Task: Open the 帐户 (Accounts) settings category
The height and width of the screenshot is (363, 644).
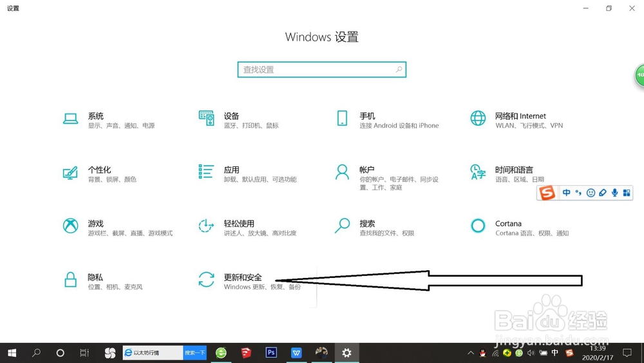Action: (x=386, y=177)
